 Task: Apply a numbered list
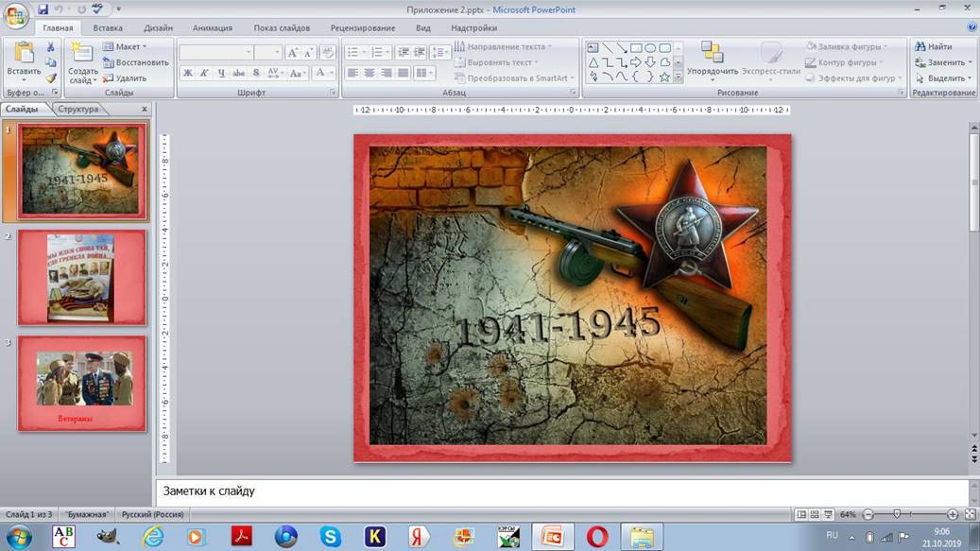coord(379,53)
